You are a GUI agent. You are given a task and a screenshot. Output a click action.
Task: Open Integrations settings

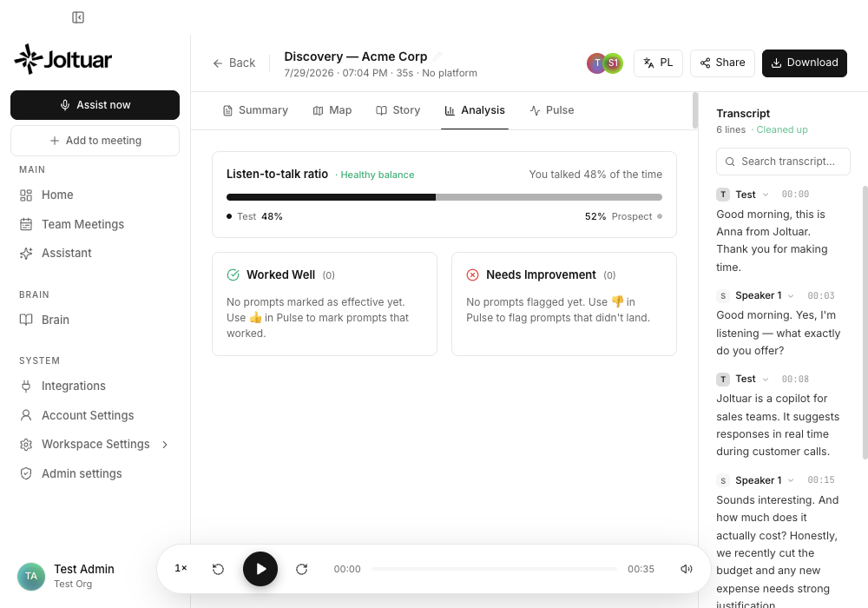pos(73,386)
